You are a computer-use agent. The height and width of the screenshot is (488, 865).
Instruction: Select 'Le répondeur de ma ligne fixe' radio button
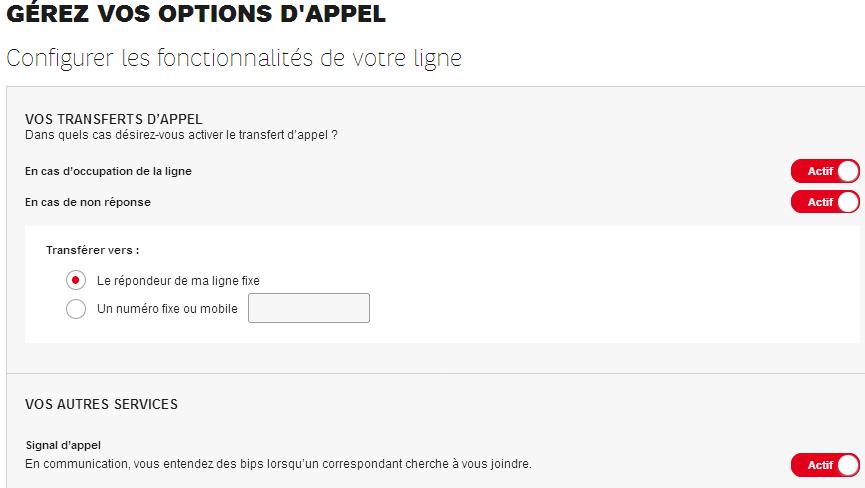pos(76,280)
